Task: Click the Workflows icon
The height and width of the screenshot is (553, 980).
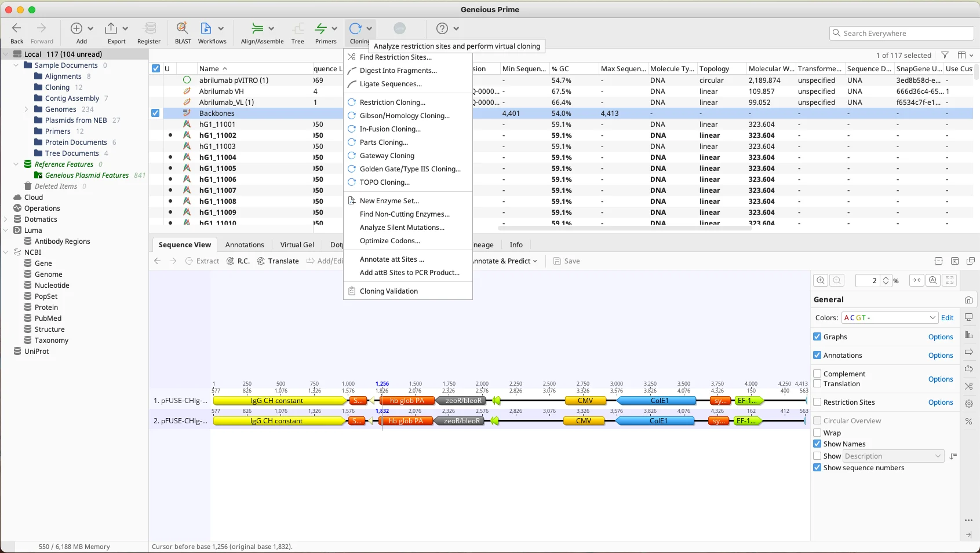Action: coord(206,28)
